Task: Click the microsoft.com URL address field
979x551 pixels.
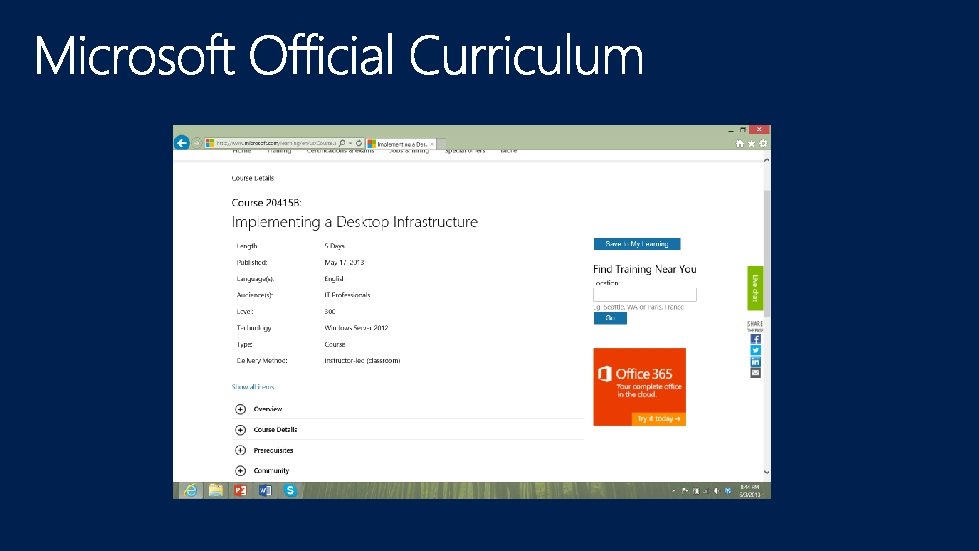Action: 276,143
